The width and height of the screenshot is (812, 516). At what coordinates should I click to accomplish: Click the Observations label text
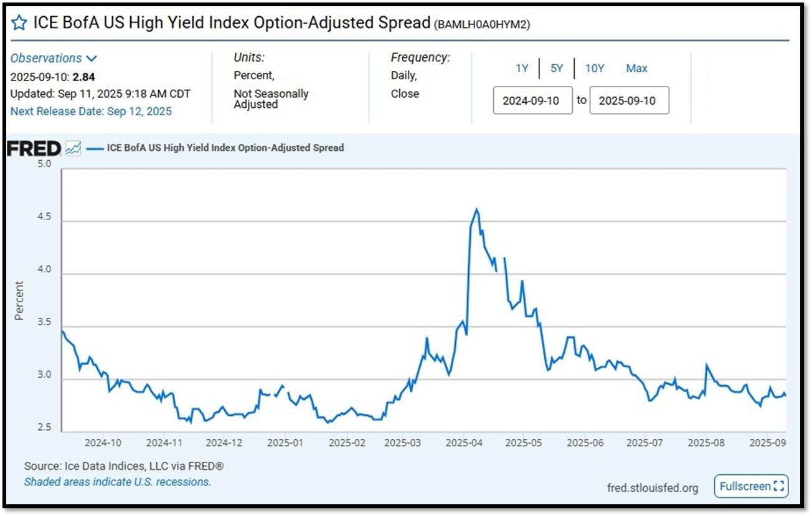[x=46, y=58]
